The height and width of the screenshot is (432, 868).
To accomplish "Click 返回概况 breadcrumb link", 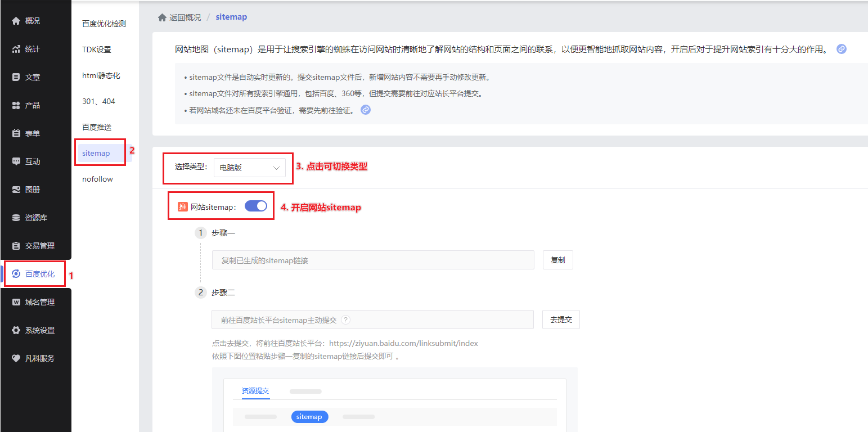I will [185, 17].
